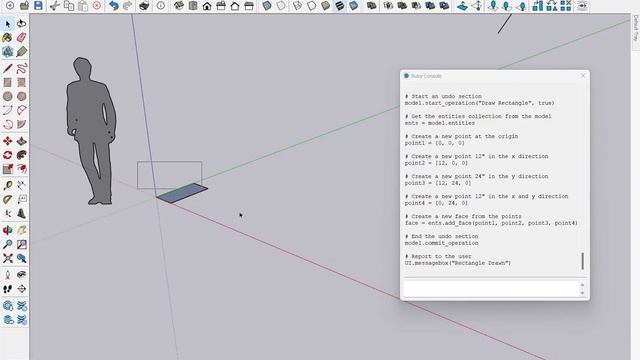Choose the Lasso Select tool

coord(22,24)
